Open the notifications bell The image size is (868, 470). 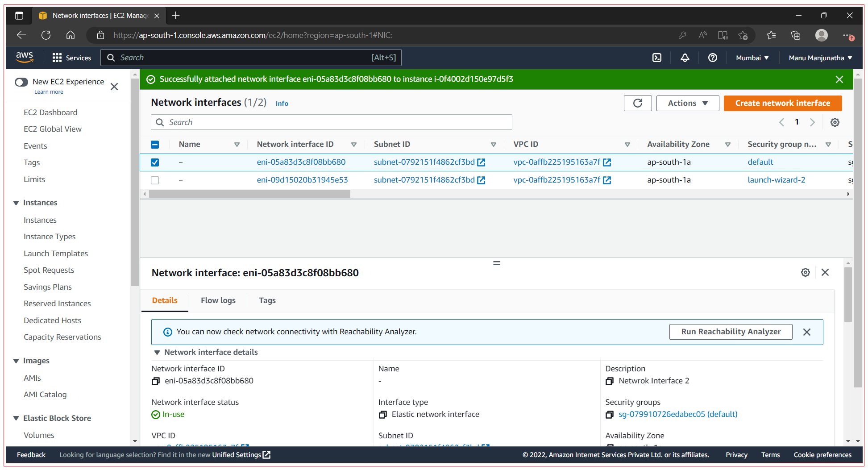[x=685, y=58]
